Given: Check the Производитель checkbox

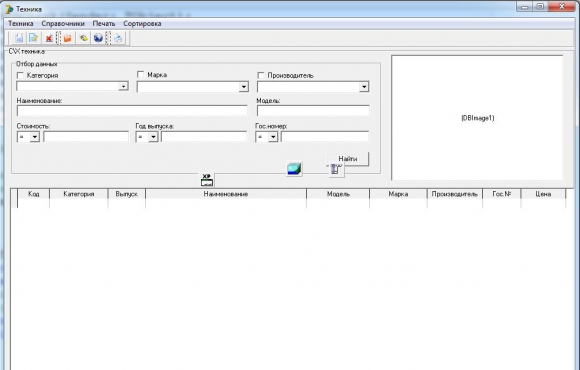Looking at the screenshot, I should 261,75.
